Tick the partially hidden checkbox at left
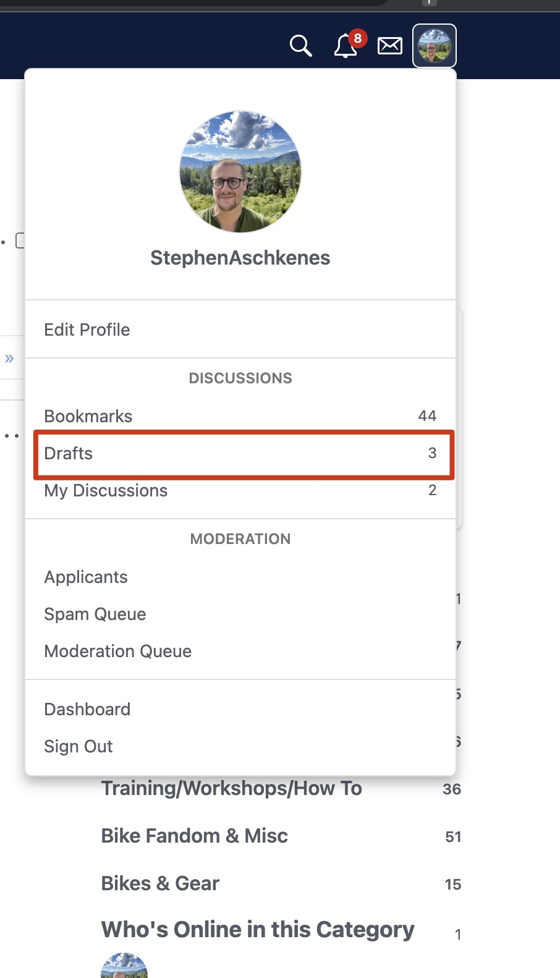The width and height of the screenshot is (560, 978). click(x=20, y=240)
